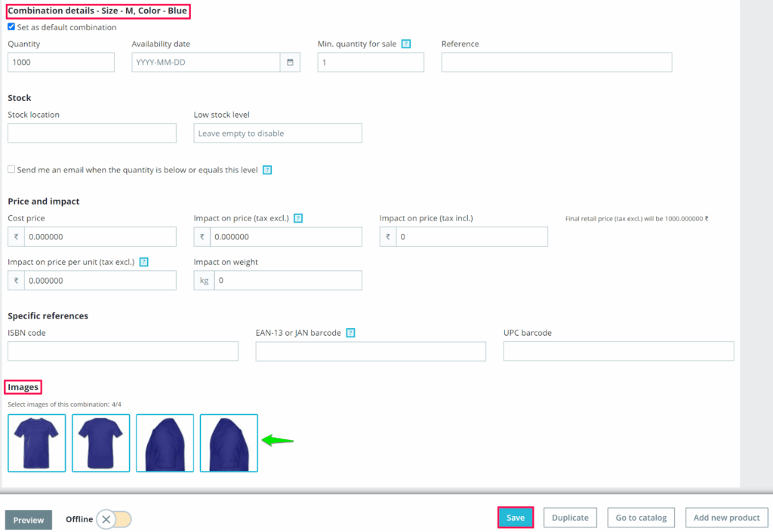Click the Save button
The width and height of the screenshot is (773, 532).
tap(516, 518)
